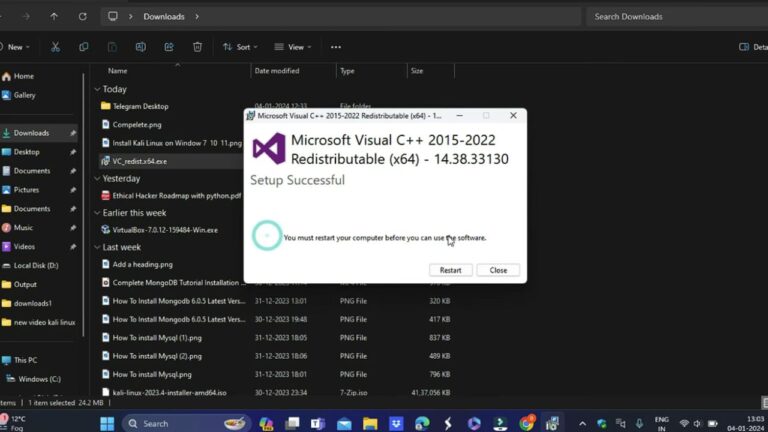Select How To install Mysql (1).png

click(157, 337)
